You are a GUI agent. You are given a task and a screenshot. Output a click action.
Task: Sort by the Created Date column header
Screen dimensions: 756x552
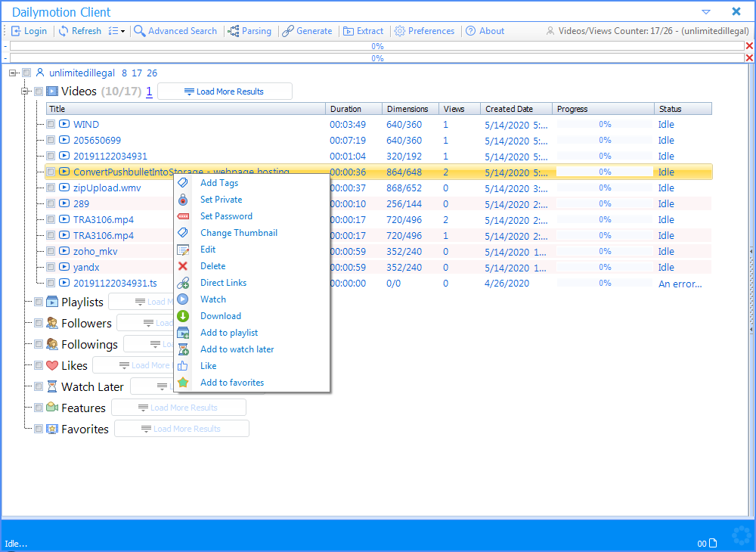(516, 109)
